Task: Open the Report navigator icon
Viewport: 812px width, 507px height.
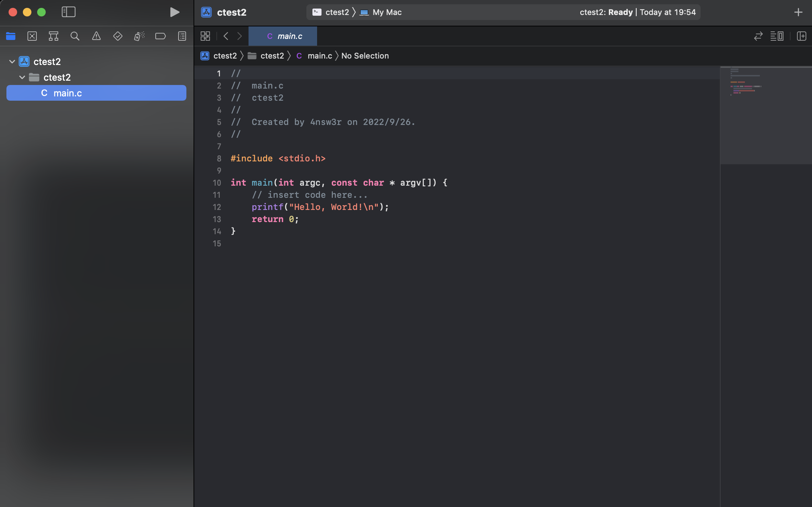Action: (x=182, y=36)
